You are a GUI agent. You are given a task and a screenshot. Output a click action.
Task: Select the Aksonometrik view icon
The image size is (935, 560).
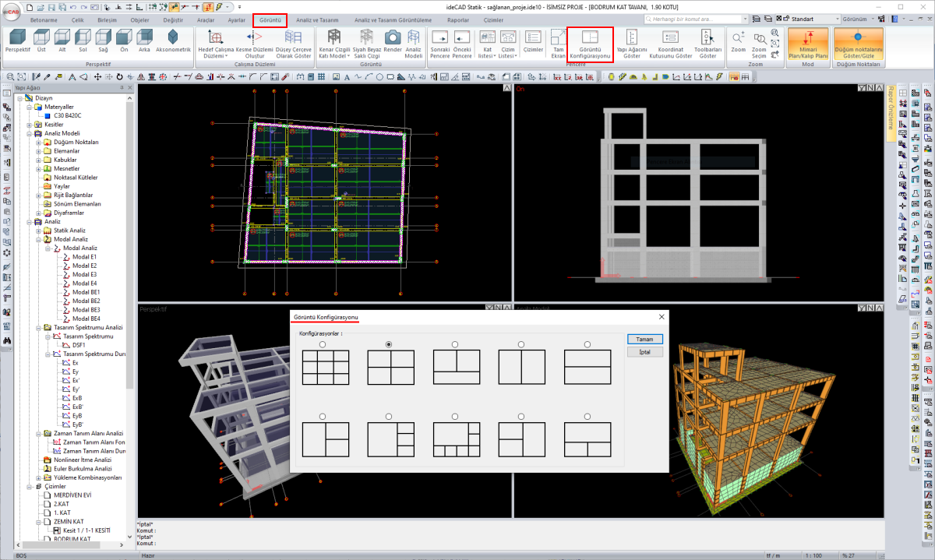173,37
